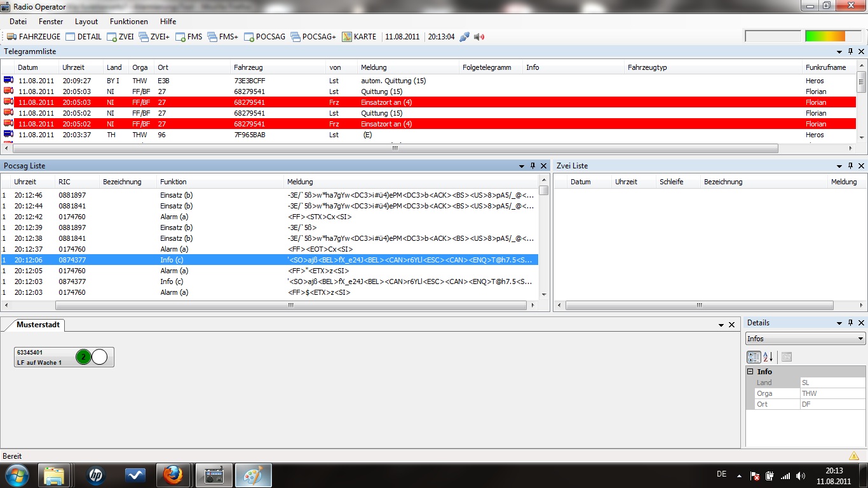The image size is (868, 488).
Task: Sort Details properties alphabetically
Action: pos(768,357)
